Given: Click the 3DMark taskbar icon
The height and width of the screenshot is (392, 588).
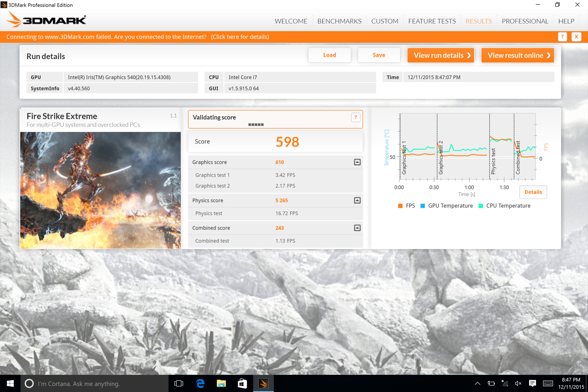Looking at the screenshot, I should tap(263, 384).
